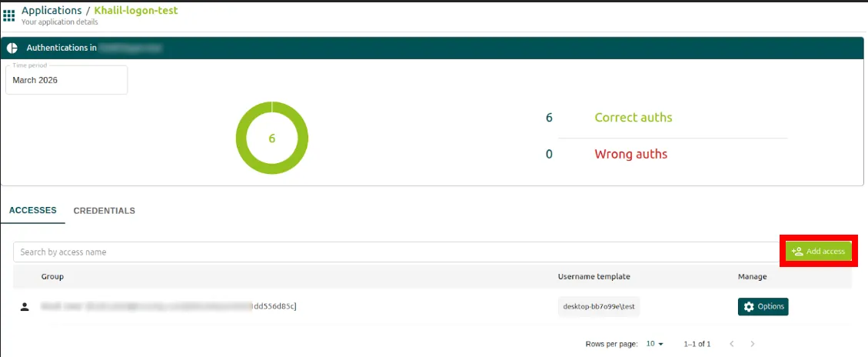This screenshot has height=357, width=868.
Task: Switch to the ACCESSES tab
Action: [32, 211]
